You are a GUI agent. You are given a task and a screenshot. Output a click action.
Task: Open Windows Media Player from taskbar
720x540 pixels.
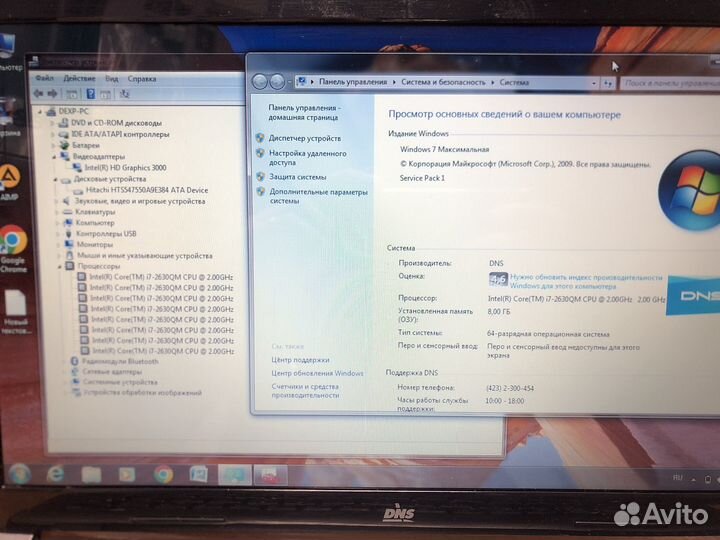(x=127, y=474)
